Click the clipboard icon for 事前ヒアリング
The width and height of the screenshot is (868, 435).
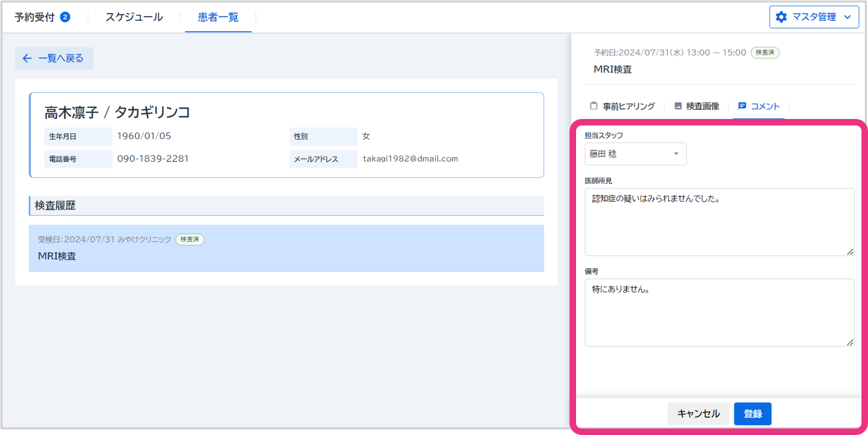point(593,106)
